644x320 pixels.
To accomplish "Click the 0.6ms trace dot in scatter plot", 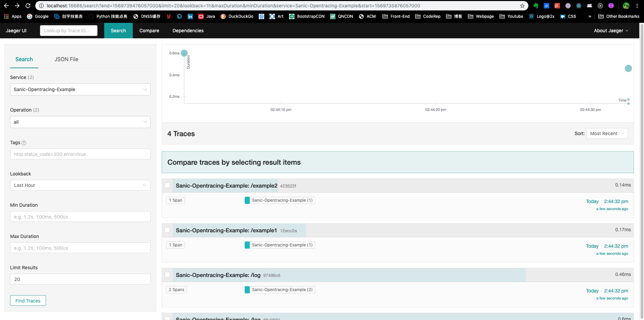I will [x=184, y=53].
